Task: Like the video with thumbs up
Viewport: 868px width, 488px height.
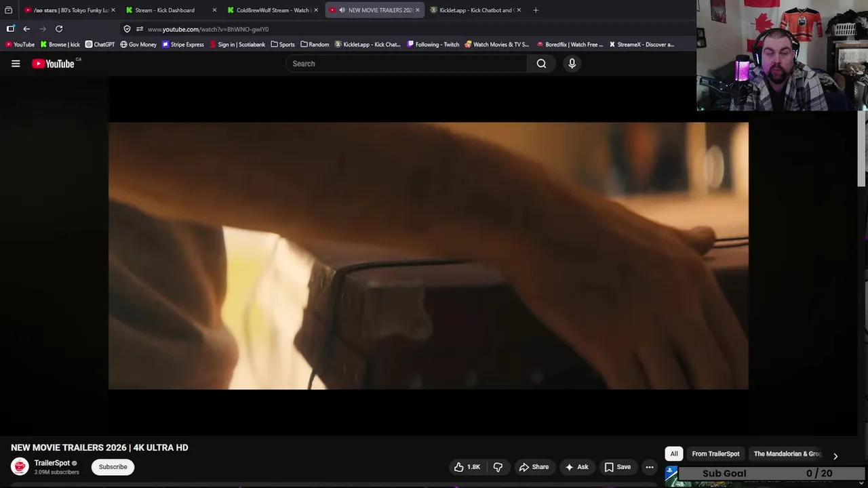Action: pyautogui.click(x=467, y=467)
